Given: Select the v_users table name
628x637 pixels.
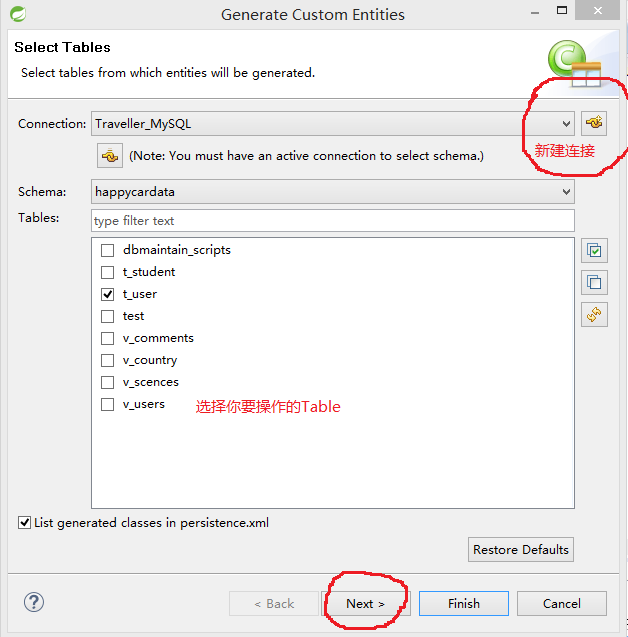Looking at the screenshot, I should tap(144, 404).
